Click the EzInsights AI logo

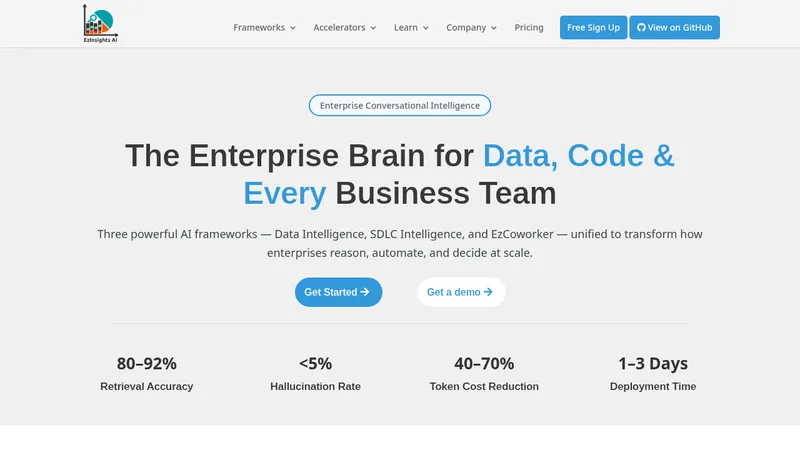(101, 23)
